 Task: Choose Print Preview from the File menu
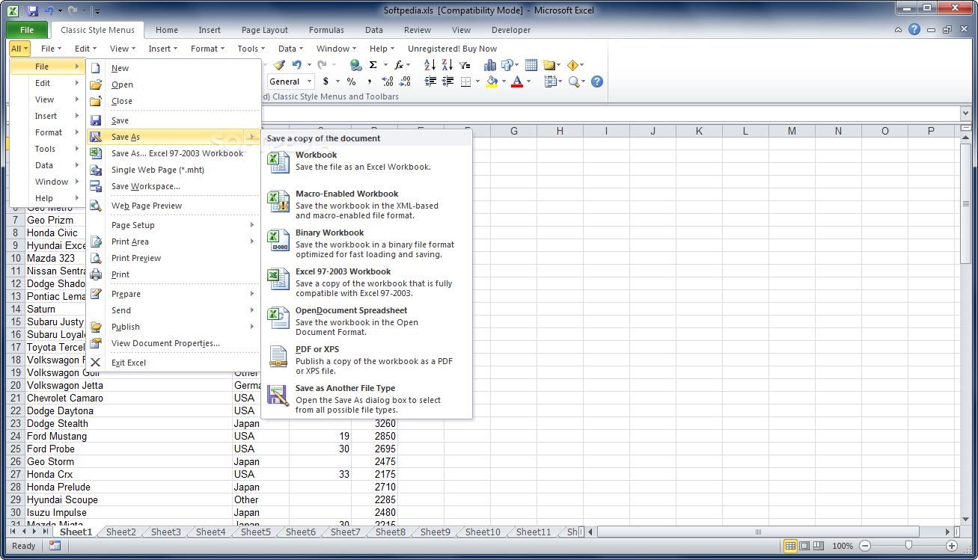(x=174, y=258)
